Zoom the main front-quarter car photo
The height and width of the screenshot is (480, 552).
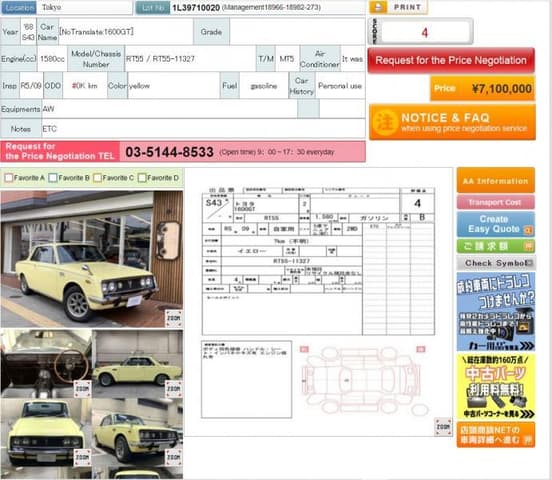174,318
